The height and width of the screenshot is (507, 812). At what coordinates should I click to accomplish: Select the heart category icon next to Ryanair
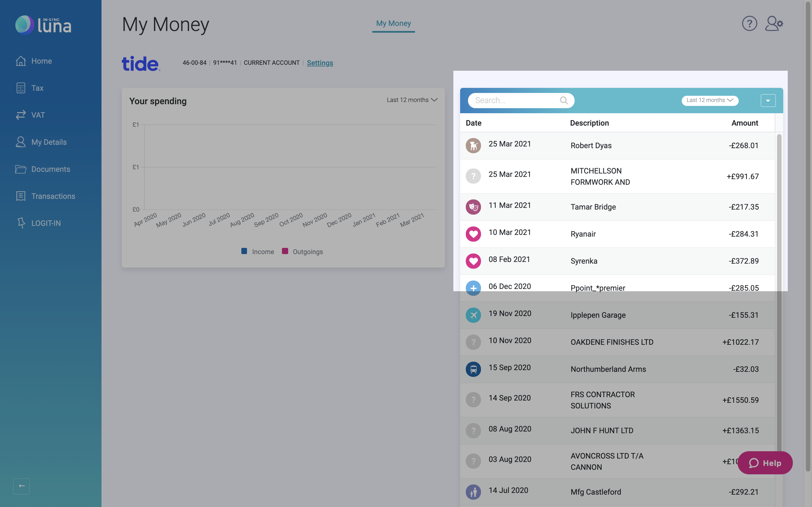pos(473,234)
